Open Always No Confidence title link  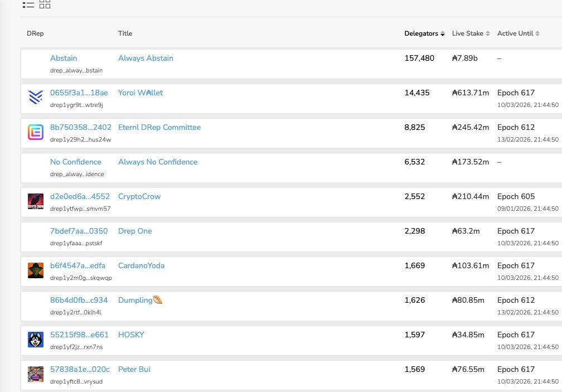click(x=158, y=162)
